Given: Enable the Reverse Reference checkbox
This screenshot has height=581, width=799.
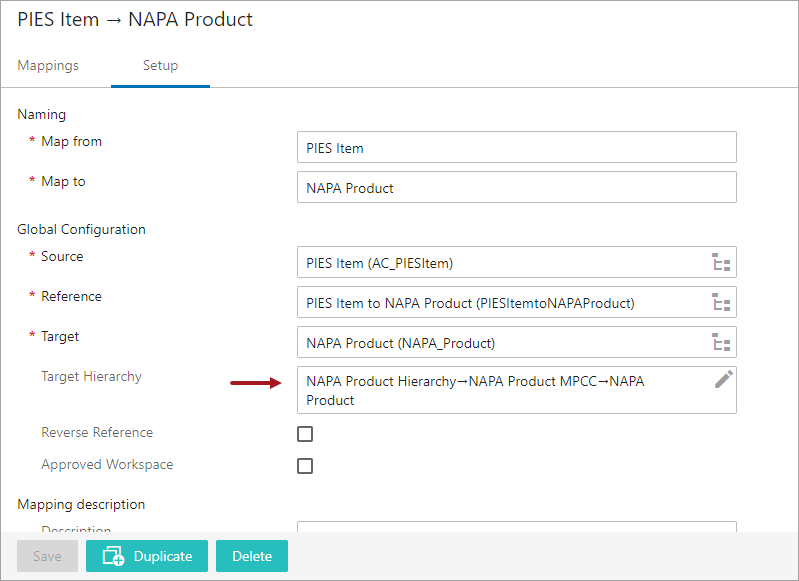Looking at the screenshot, I should [305, 434].
